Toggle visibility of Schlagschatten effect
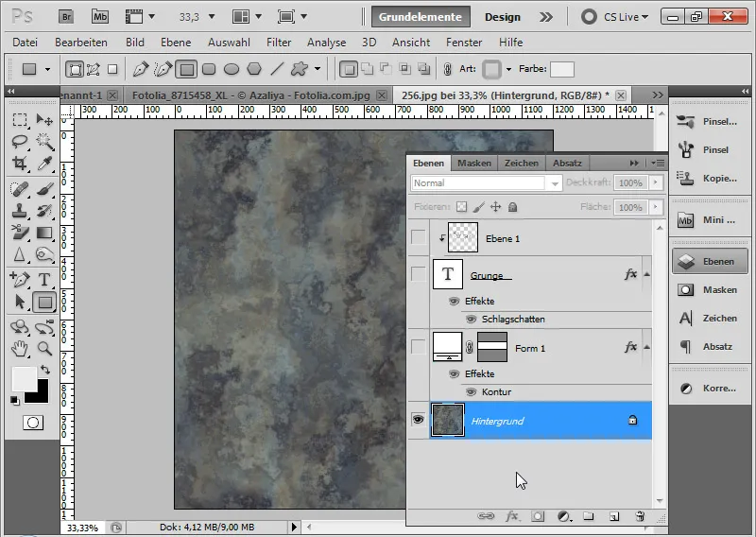The width and height of the screenshot is (756, 537). coord(470,319)
